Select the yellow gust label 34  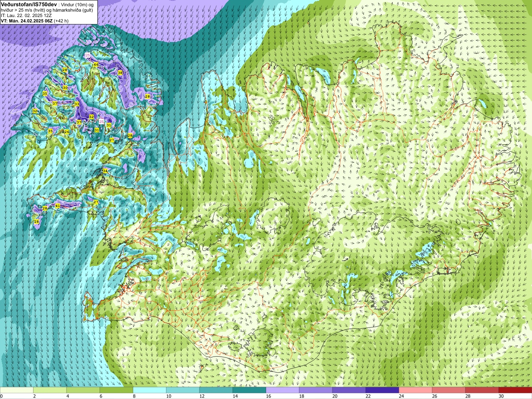click(105, 171)
